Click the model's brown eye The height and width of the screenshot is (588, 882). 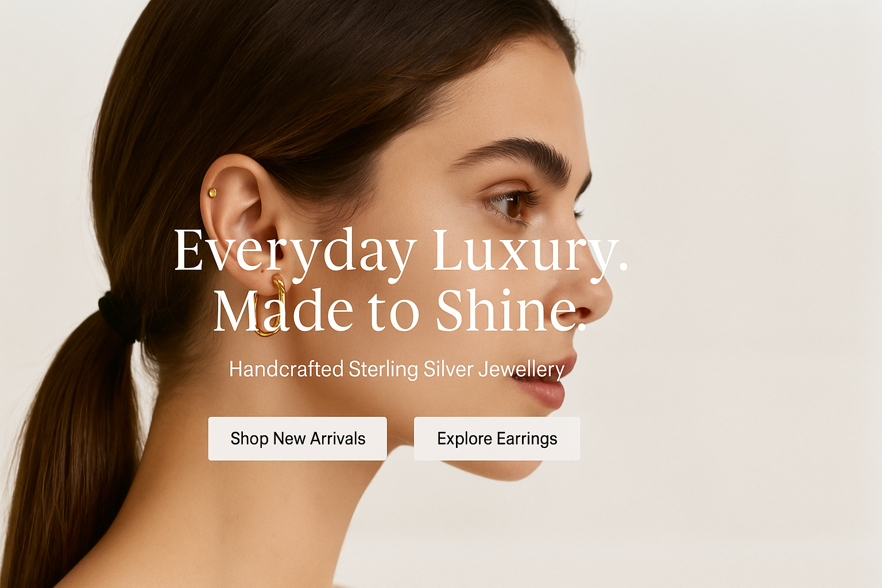tap(511, 203)
